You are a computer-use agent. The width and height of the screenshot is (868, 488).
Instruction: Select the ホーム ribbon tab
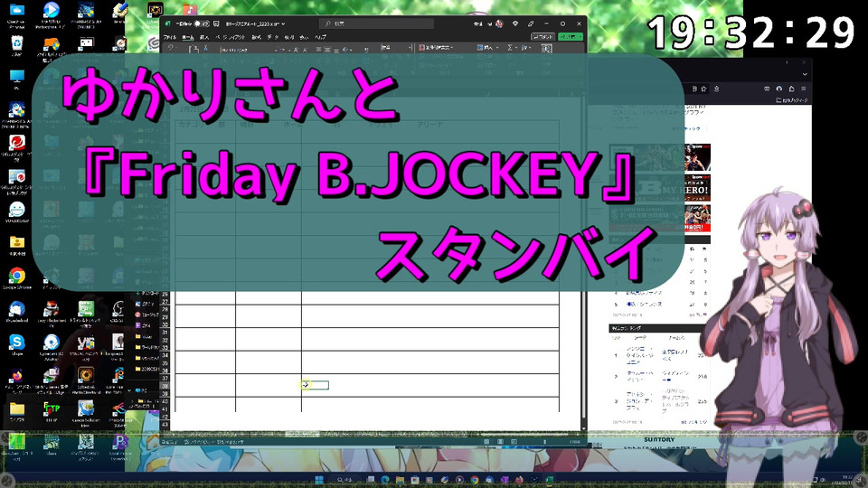coord(188,37)
